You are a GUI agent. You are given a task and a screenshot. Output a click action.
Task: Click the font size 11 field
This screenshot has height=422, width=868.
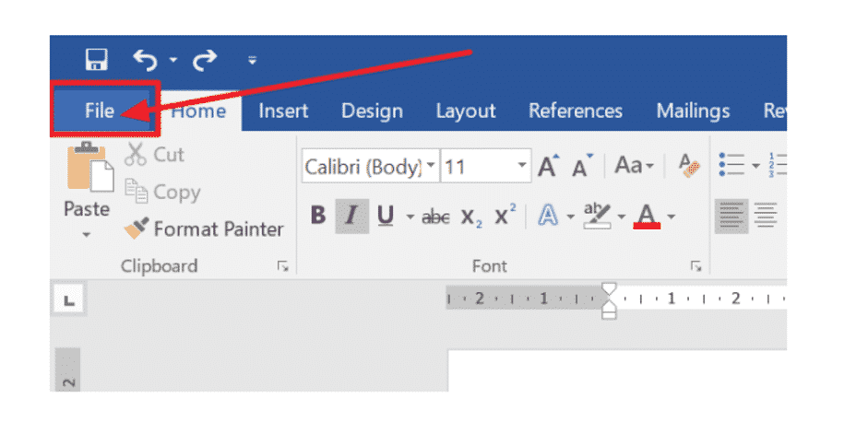click(x=479, y=166)
